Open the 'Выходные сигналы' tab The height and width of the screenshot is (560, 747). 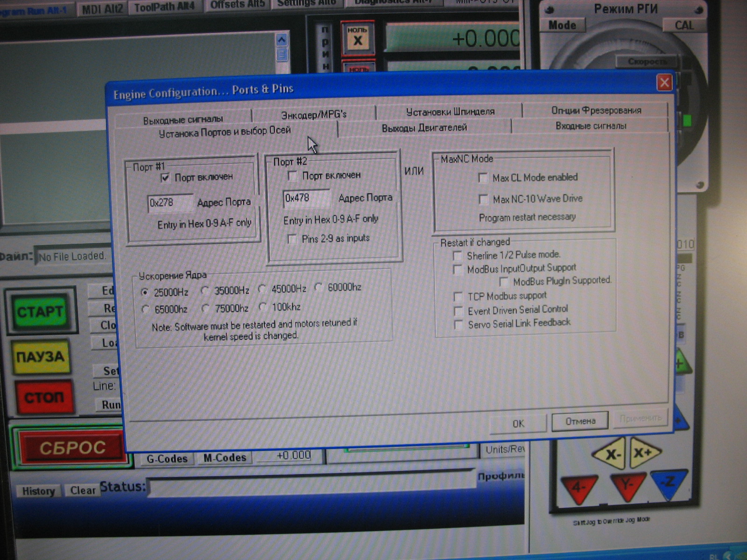tap(183, 119)
